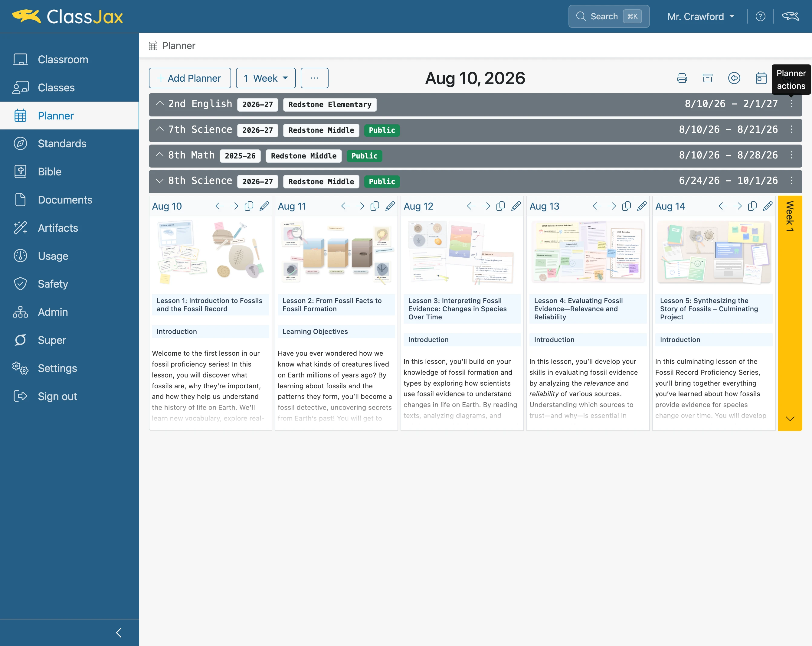The image size is (812, 646).
Task: Open Lesson 3 fossil evidence thumbnail
Action: pos(462,252)
